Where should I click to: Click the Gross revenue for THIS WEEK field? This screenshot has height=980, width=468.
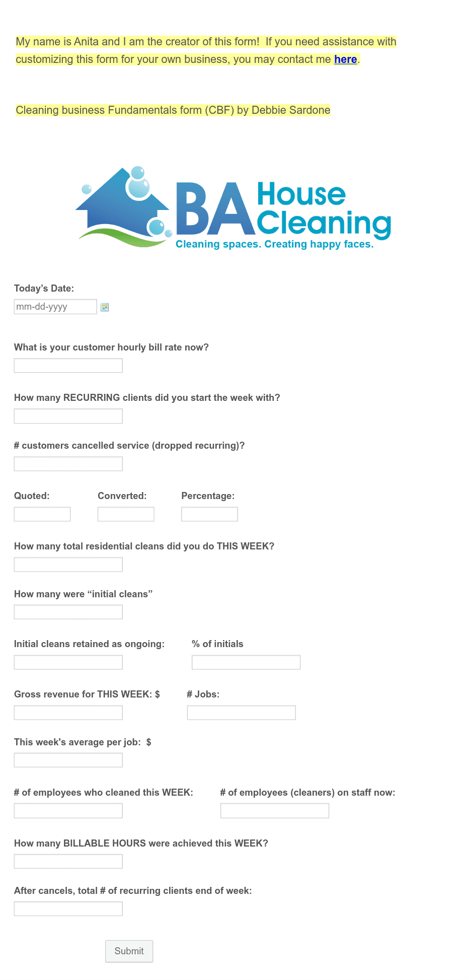click(68, 713)
